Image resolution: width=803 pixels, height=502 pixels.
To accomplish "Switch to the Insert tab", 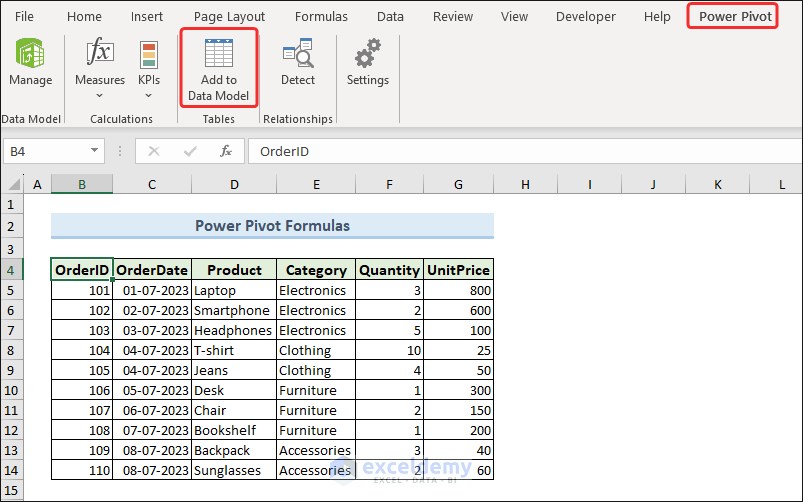I will (146, 17).
